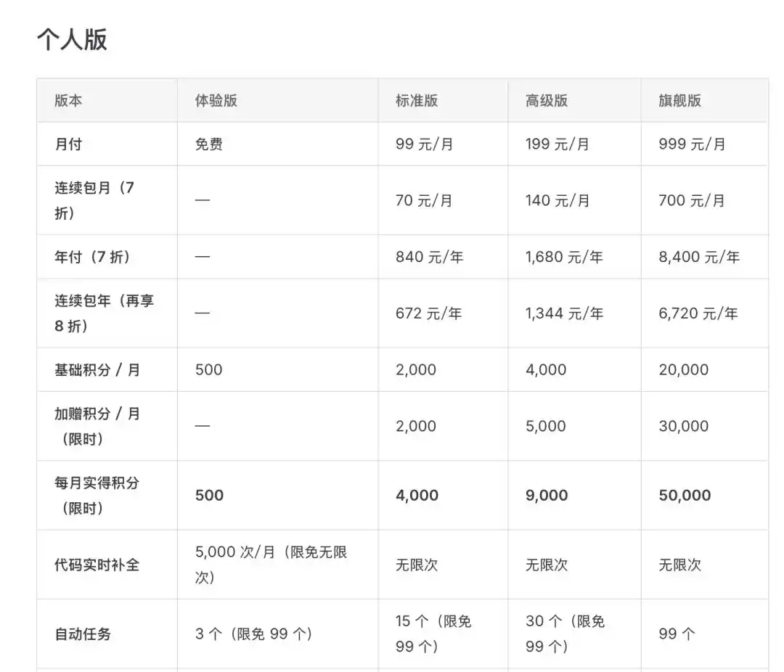
Task: Click 无限次 in the 旗舰版 column
Action: [679, 565]
